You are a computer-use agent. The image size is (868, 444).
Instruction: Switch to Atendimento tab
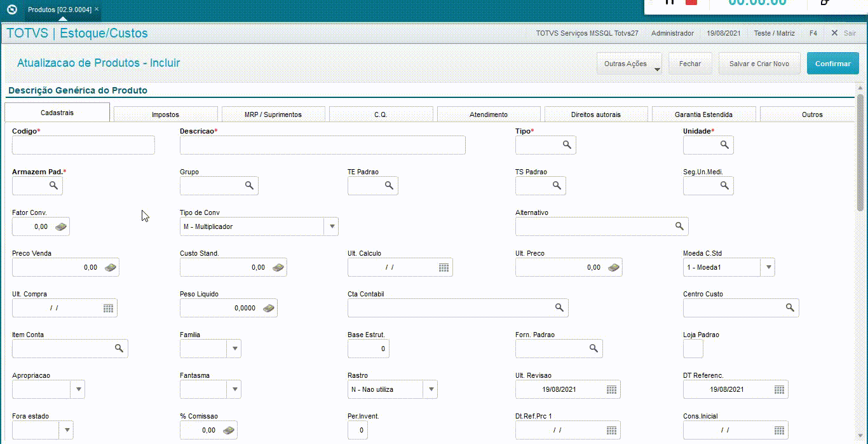tap(489, 114)
